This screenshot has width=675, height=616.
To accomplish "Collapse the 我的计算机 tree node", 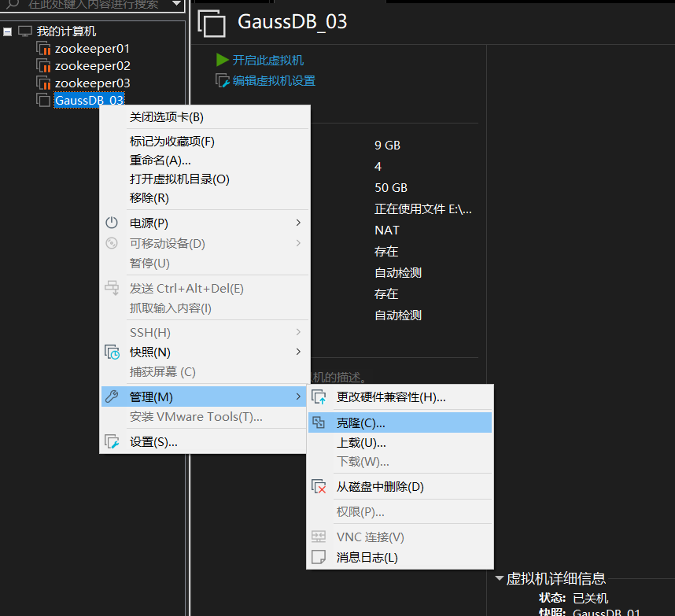I will coord(7,31).
